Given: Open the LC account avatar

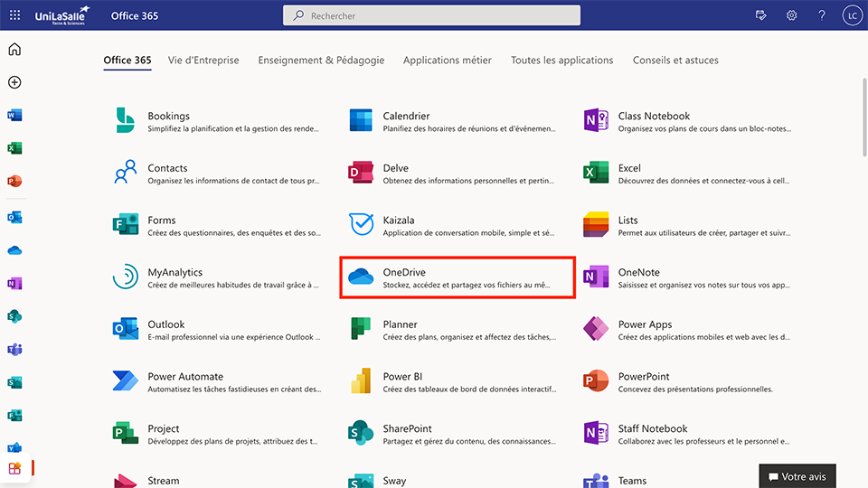Looking at the screenshot, I should 853,15.
